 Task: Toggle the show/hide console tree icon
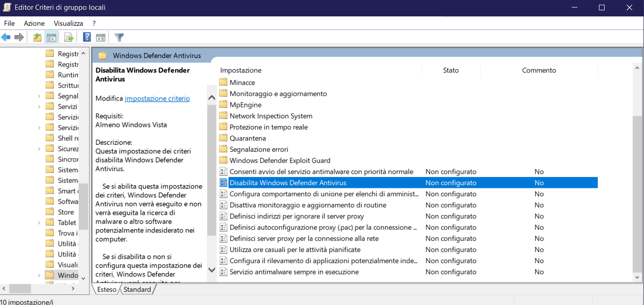coord(51,37)
